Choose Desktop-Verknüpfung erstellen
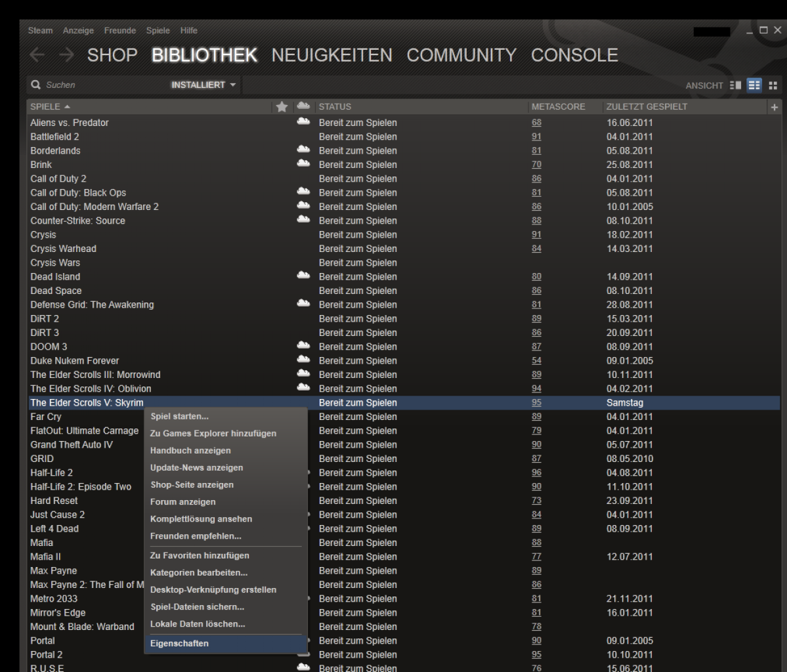Screen dimensions: 787x672 click(x=226, y=590)
